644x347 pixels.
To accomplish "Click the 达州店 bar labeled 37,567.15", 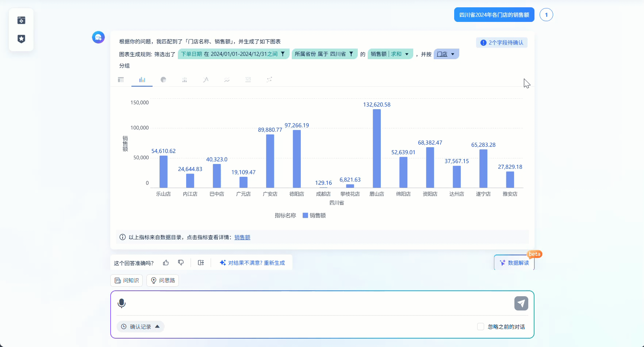I will [457, 177].
